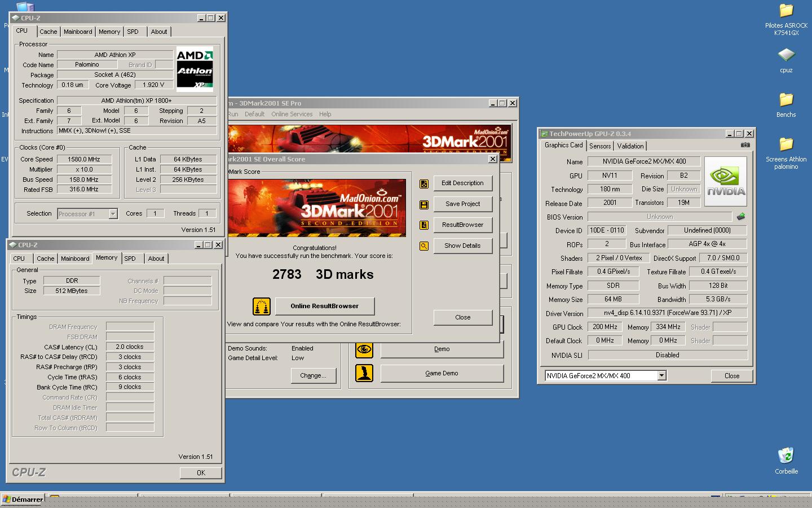This screenshot has width=812, height=508.
Task: Click the ResultBrowser button
Action: (462, 225)
